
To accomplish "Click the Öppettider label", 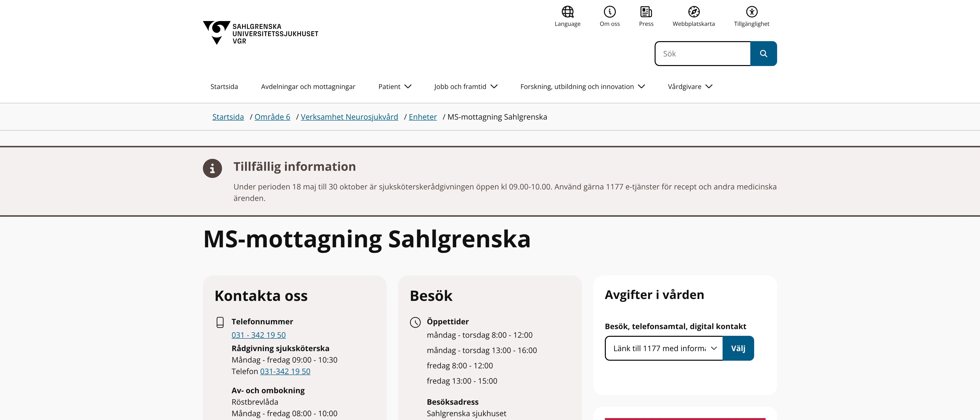I will tap(447, 321).
